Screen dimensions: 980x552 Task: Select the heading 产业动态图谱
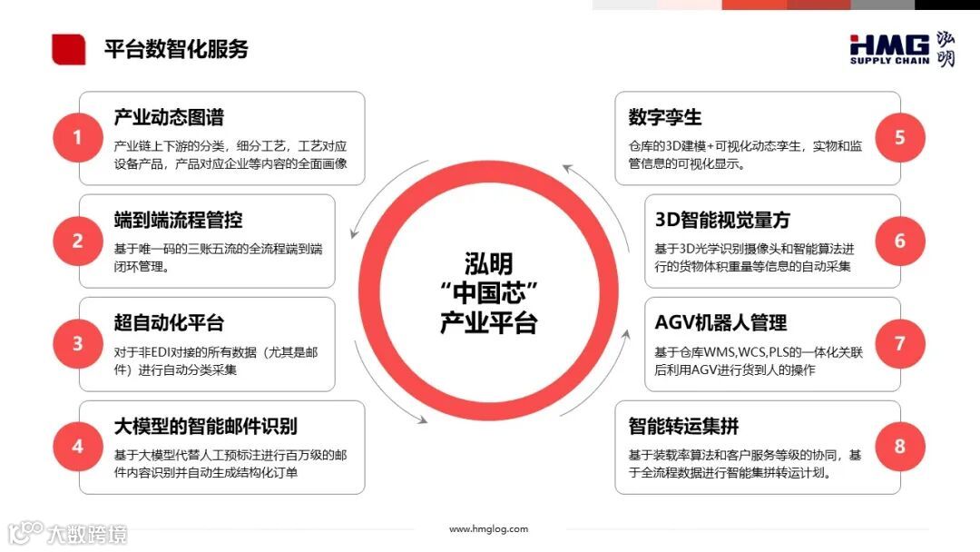tap(169, 117)
